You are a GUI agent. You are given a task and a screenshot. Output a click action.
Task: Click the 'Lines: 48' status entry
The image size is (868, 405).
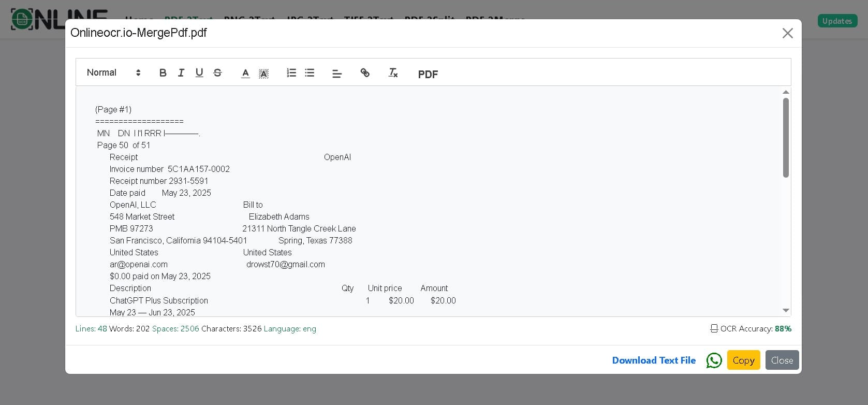(x=91, y=328)
